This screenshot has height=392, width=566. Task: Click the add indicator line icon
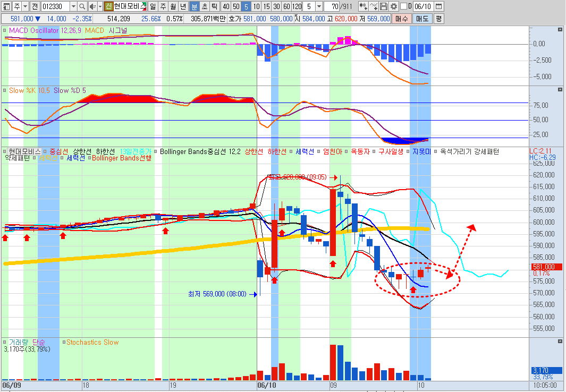pyautogui.click(x=374, y=6)
